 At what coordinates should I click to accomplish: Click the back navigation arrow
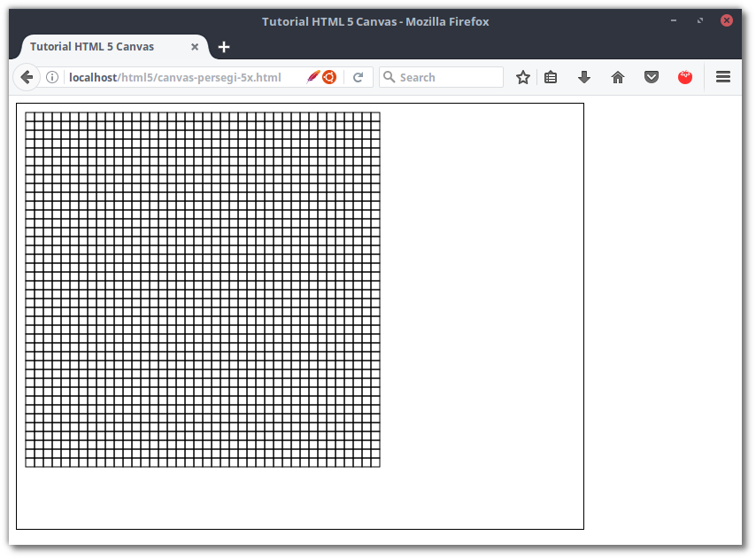click(x=27, y=77)
